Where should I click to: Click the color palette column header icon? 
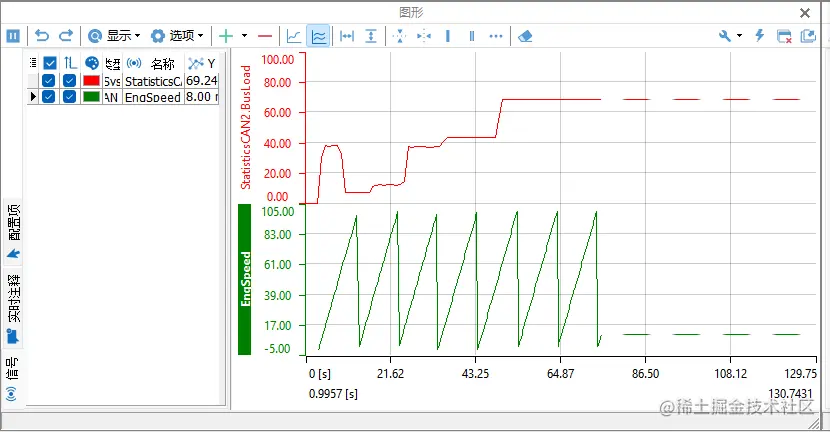tap(92, 64)
